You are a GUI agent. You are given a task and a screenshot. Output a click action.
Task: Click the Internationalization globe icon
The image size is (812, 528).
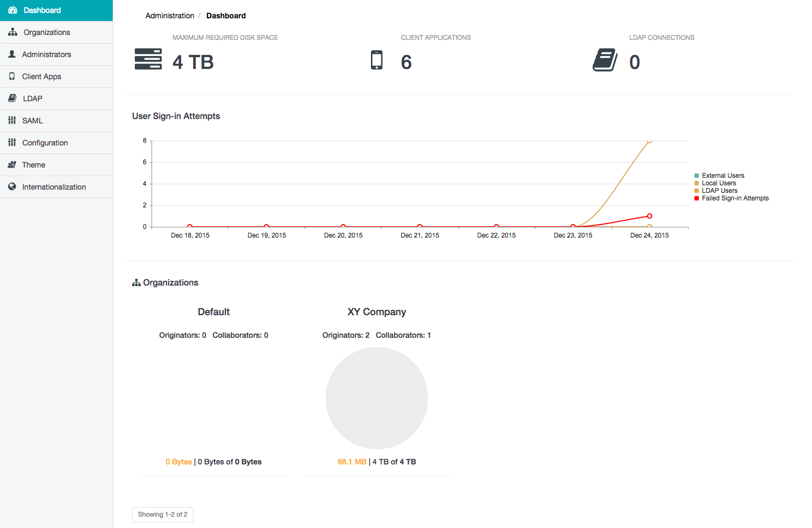(12, 187)
